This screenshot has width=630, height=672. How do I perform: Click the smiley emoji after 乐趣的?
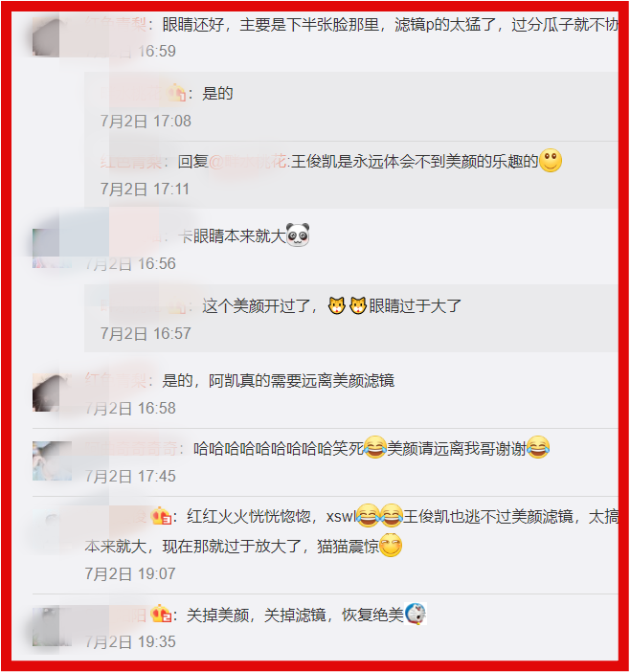(x=551, y=161)
